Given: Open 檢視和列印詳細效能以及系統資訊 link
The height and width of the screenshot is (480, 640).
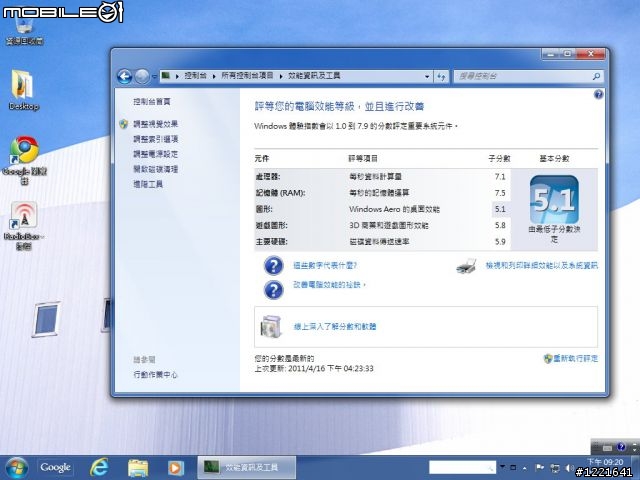Looking at the screenshot, I should (x=542, y=266).
